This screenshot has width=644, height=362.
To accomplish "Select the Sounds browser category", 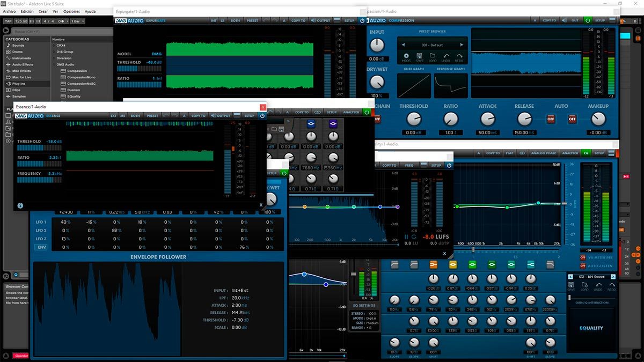I will [18, 46].
